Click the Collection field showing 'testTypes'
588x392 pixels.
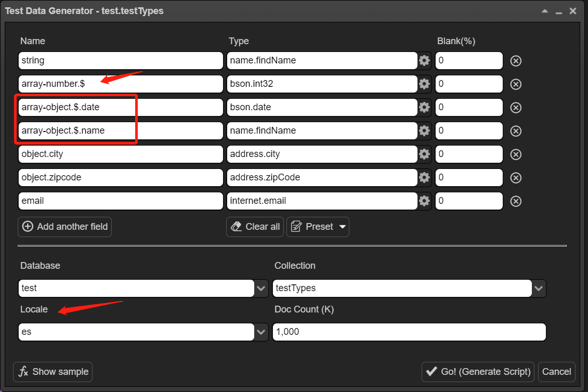tap(402, 289)
